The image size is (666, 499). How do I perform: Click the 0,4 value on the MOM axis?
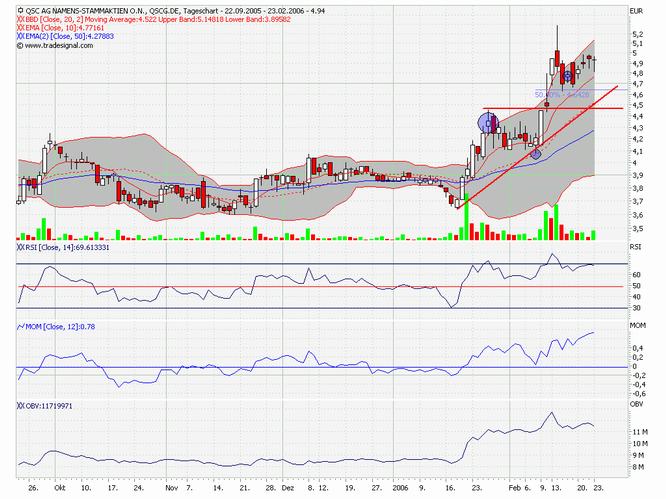coord(637,348)
